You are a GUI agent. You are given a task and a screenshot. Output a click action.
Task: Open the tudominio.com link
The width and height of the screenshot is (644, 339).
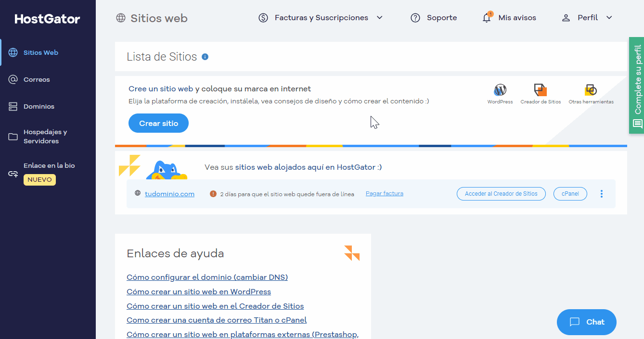[169, 194]
